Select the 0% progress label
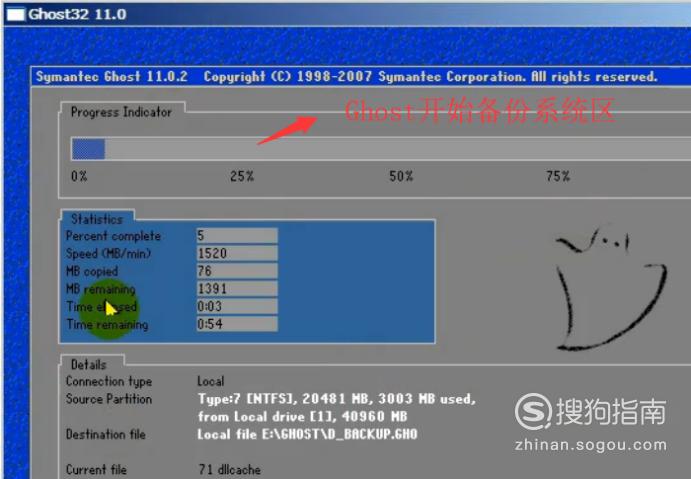This screenshot has width=691, height=479. 79,176
